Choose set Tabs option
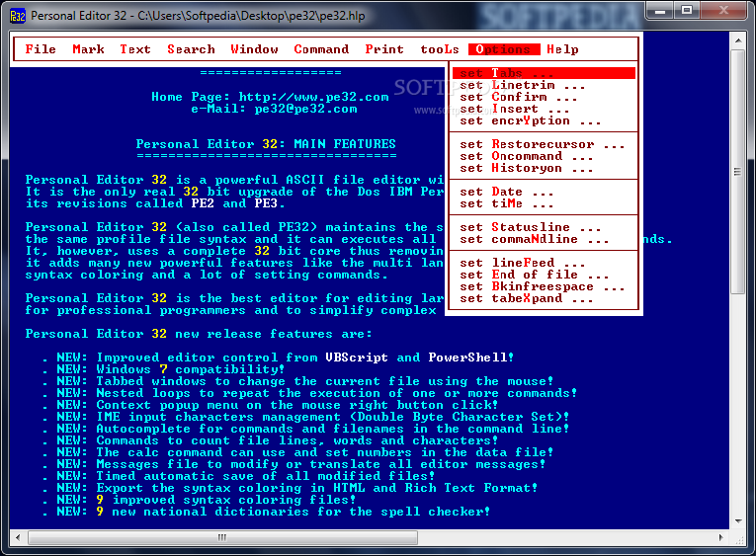The height and width of the screenshot is (556, 756). tap(544, 73)
